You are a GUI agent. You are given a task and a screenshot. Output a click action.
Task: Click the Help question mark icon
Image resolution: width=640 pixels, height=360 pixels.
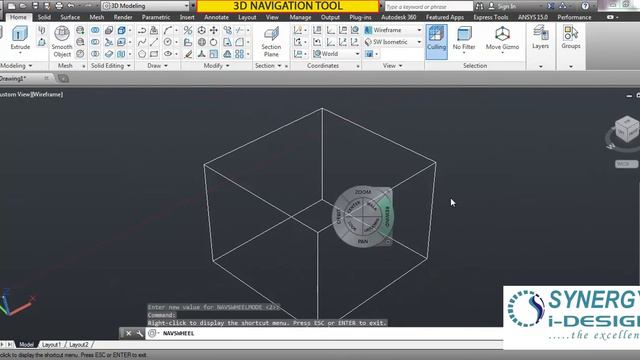pyautogui.click(x=585, y=6)
